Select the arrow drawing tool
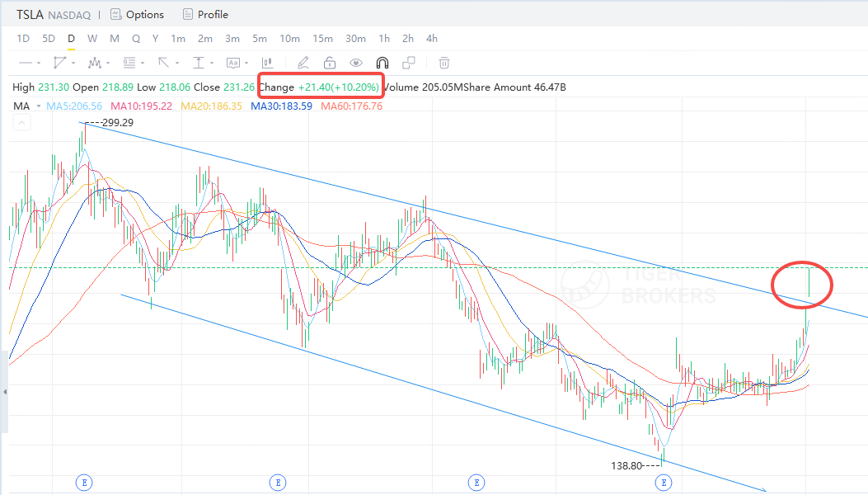Viewport: 868px width, 495px height. pyautogui.click(x=163, y=63)
